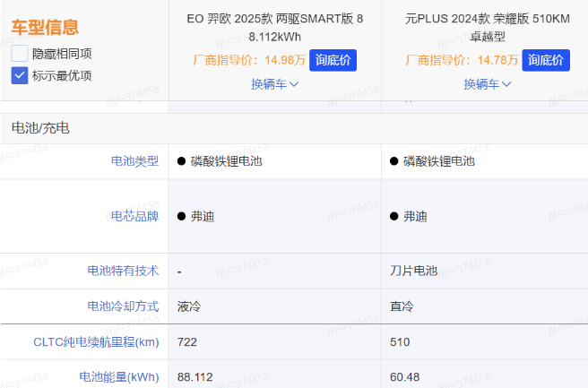
Task: Open the 电池特有技术 parameter link
Action: [123, 271]
